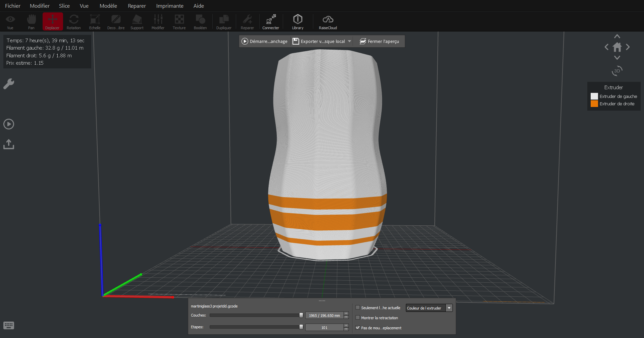Launch the Reparer repair tool

click(247, 21)
